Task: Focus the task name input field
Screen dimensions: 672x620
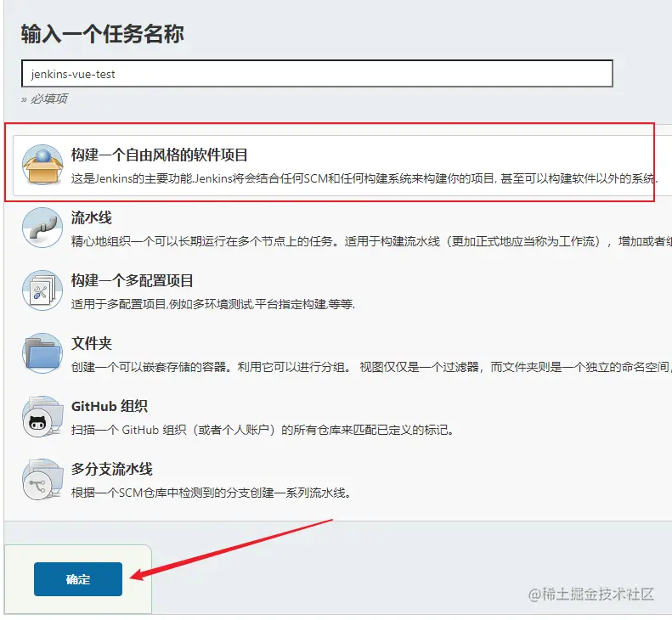Action: 317,74
